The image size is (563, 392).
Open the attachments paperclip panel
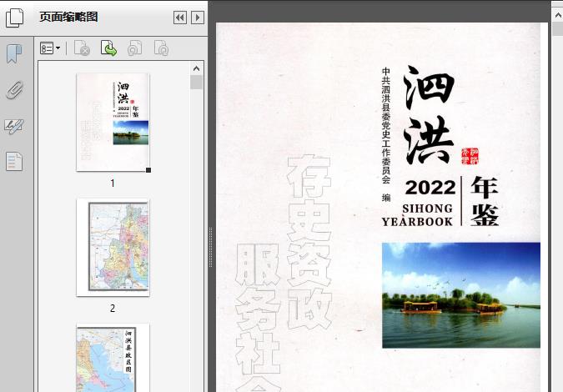click(14, 90)
